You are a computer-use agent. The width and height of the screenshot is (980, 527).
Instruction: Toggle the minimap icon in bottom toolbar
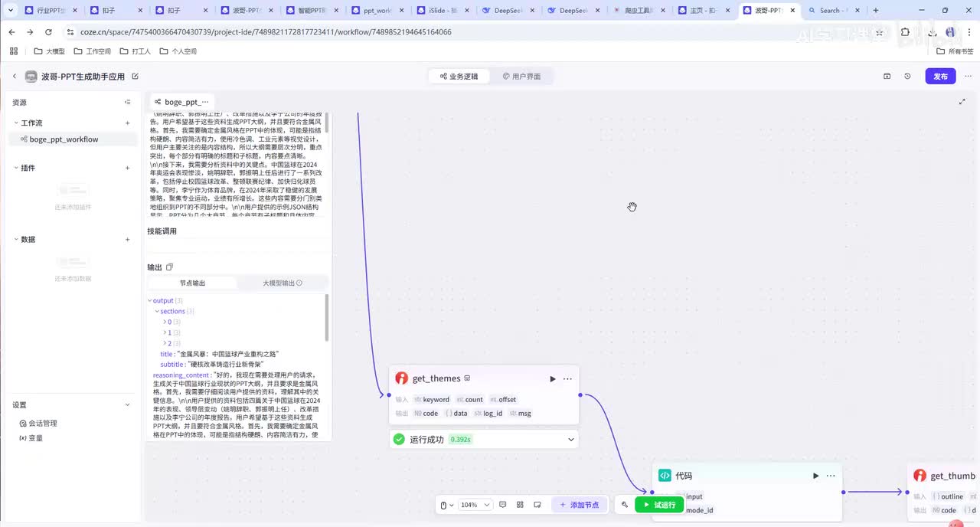[537, 506]
